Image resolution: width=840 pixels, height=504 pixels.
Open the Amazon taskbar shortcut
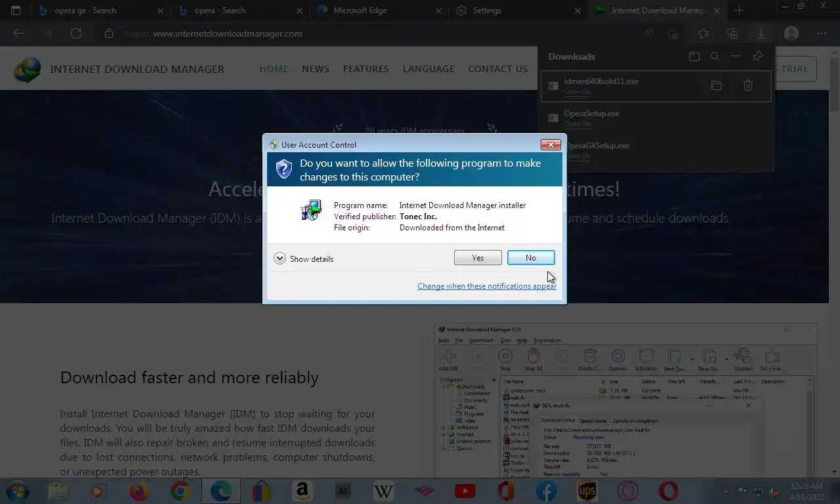pyautogui.click(x=302, y=491)
